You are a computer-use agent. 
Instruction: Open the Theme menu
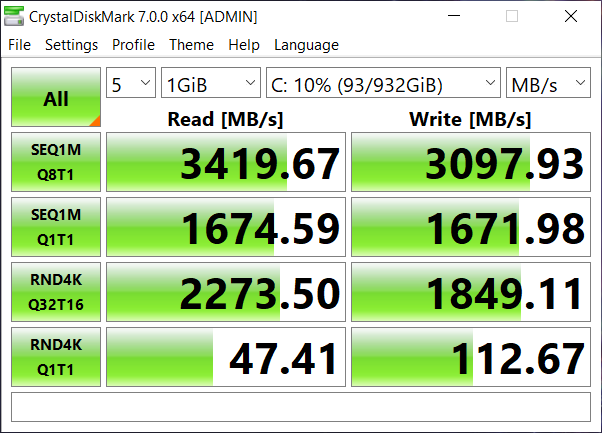191,45
